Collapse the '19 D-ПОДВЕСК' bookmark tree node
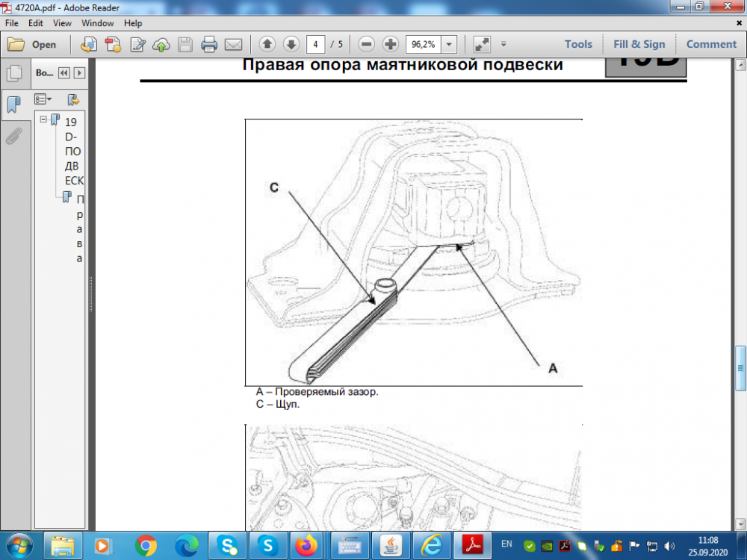The height and width of the screenshot is (560, 747). pos(43,119)
